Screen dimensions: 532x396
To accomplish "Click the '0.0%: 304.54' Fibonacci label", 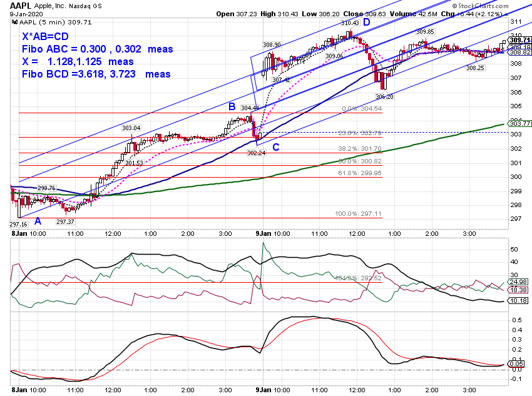I will (362, 109).
